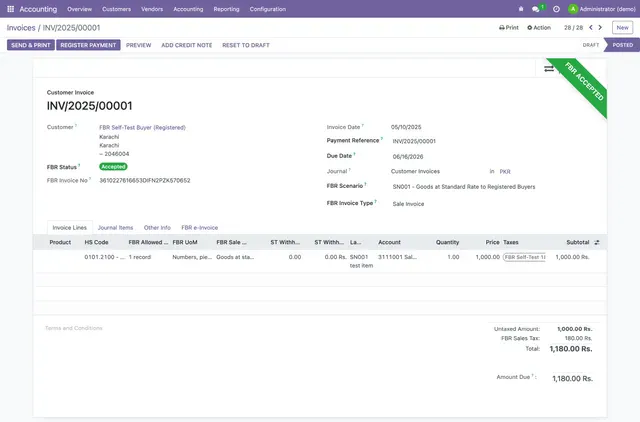
Task: Click the bug debug icon
Action: click(x=521, y=9)
